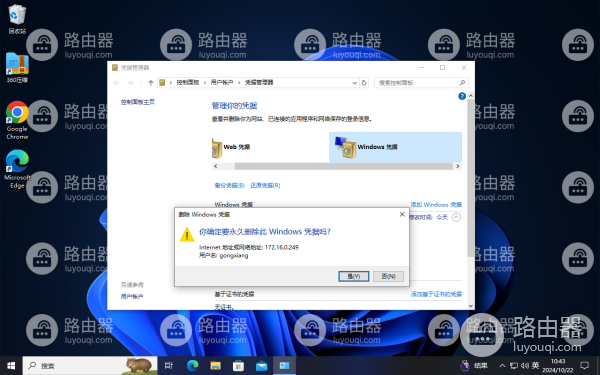600x375 pixels.
Task: Click the vertical scrollbar thumb of the window
Action: (471, 178)
